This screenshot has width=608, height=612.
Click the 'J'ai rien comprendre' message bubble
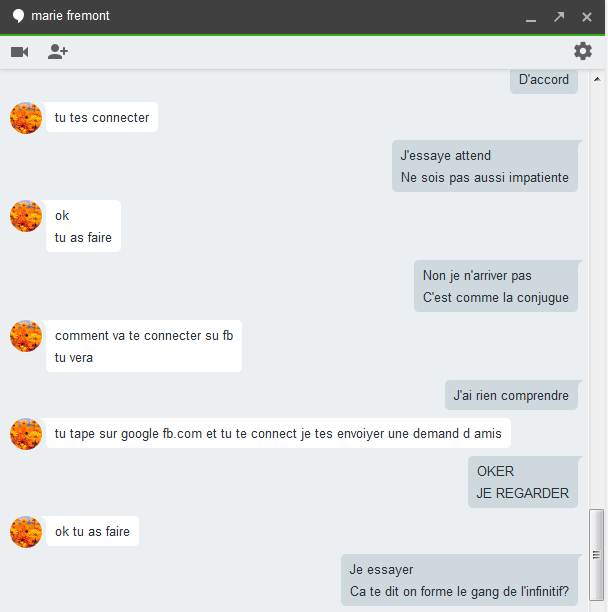coord(511,395)
